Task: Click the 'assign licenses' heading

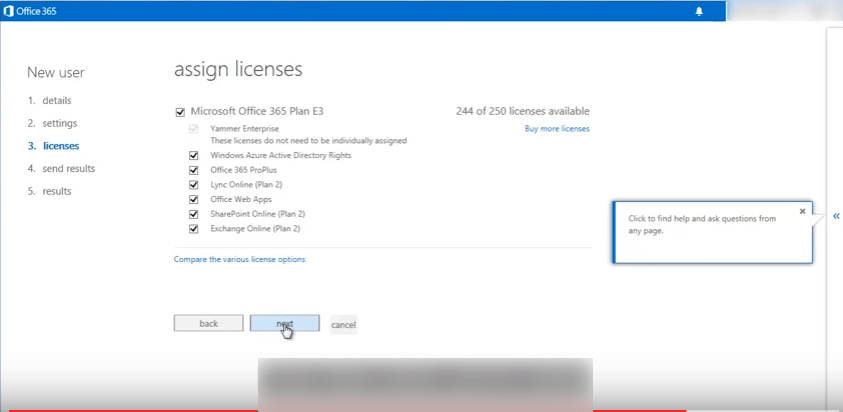Action: point(238,69)
